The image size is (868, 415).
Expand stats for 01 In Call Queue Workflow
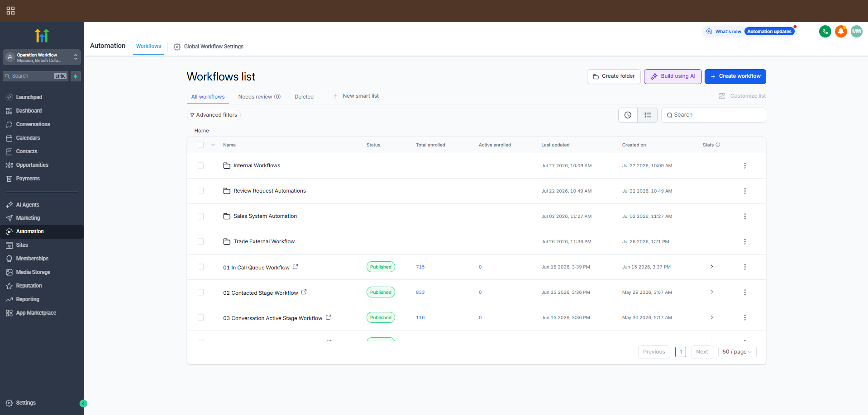coord(711,267)
